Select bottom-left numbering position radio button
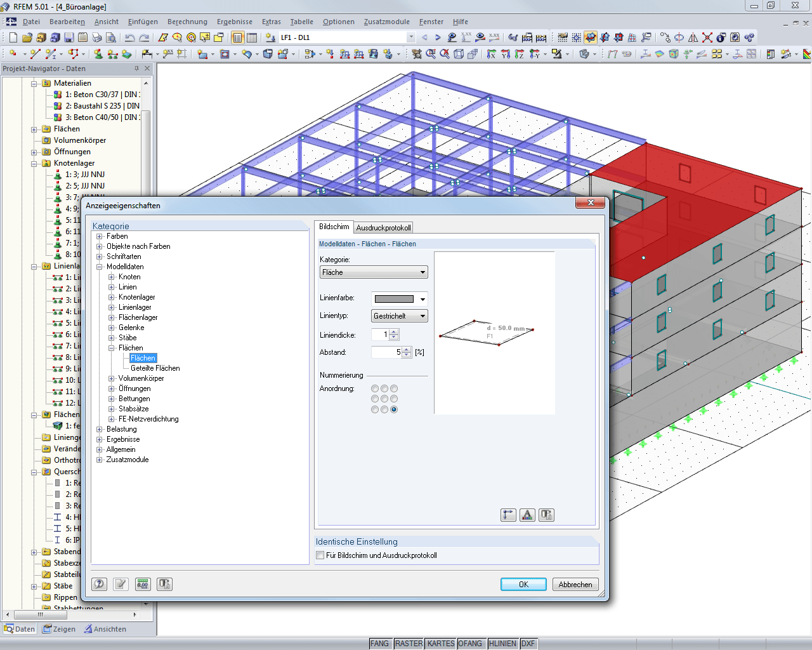Image resolution: width=812 pixels, height=650 pixels. [375, 409]
